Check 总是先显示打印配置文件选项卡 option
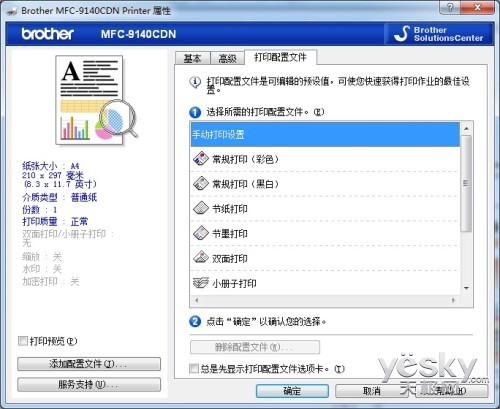 pyautogui.click(x=194, y=369)
